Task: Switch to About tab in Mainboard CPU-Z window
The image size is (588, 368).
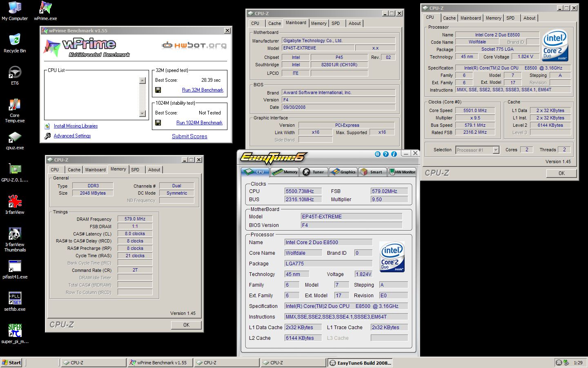Action: 354,23
